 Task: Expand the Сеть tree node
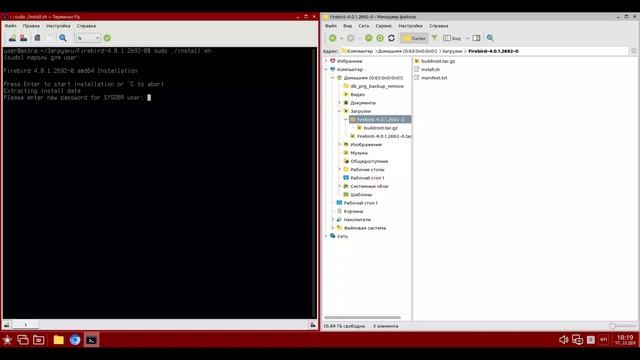326,236
